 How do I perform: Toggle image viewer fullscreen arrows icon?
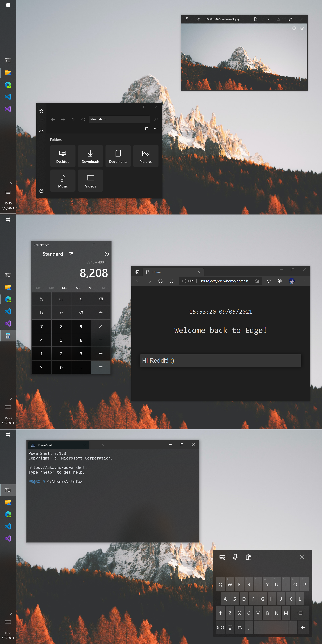click(x=290, y=19)
